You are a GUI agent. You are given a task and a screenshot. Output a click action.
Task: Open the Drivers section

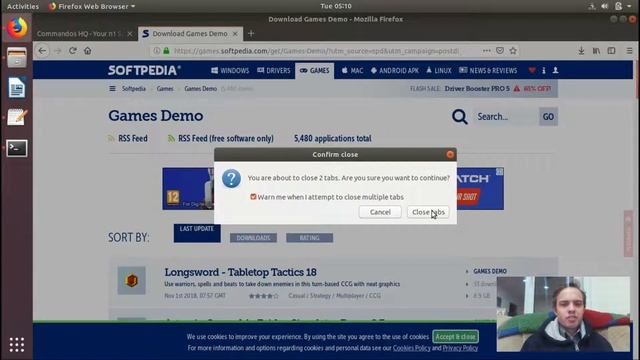(273, 71)
